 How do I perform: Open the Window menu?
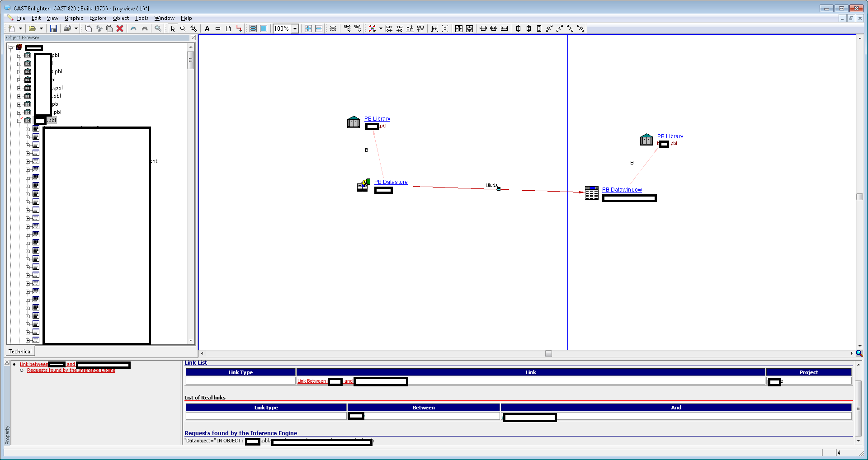click(x=164, y=18)
